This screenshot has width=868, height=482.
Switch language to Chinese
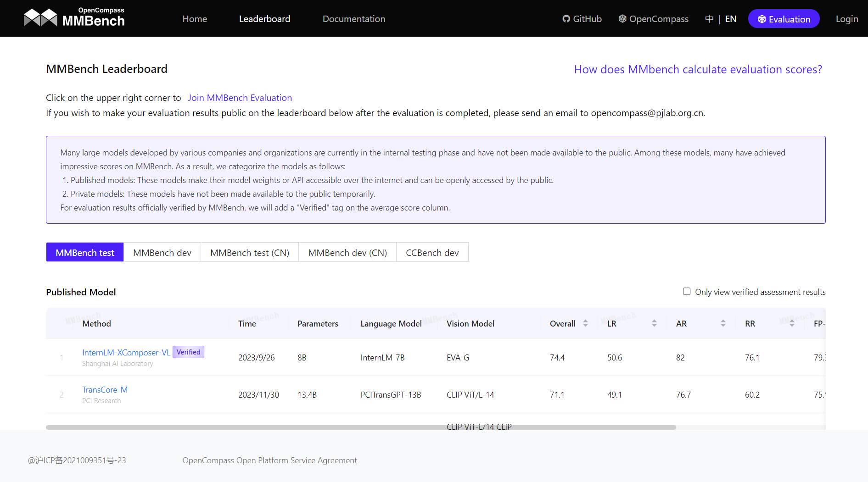pos(709,19)
